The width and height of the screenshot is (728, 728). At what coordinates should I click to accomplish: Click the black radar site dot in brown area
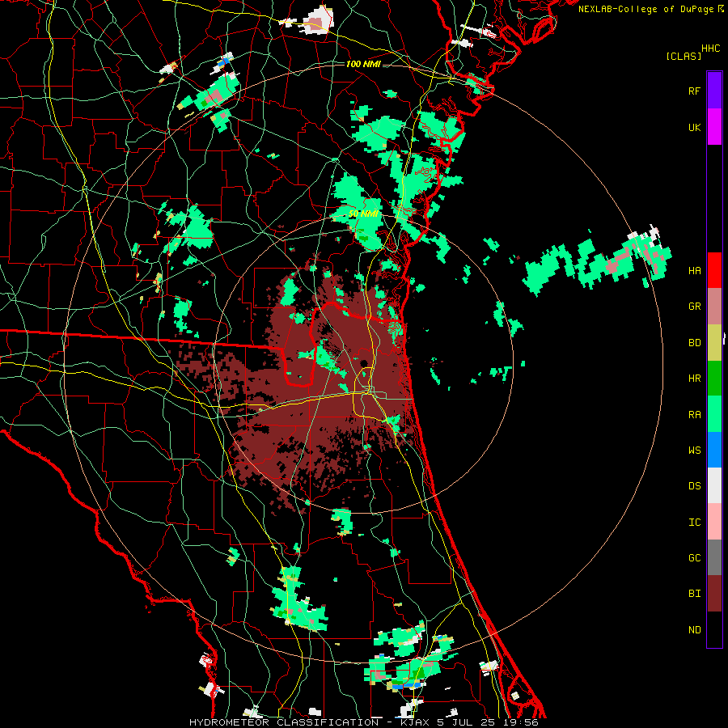point(365,363)
